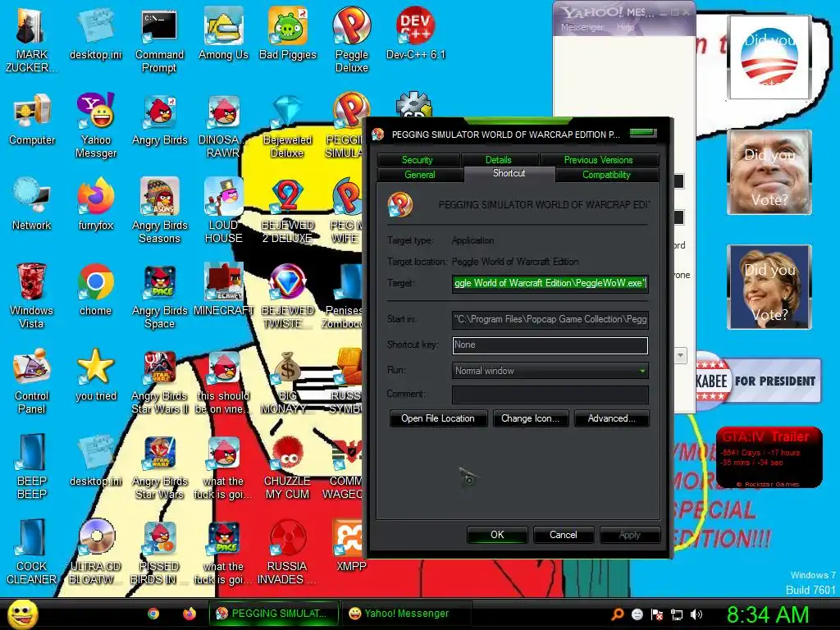Select the ULTRA CD BLOATW disc icon
This screenshot has width=840, height=630.
pos(95,552)
